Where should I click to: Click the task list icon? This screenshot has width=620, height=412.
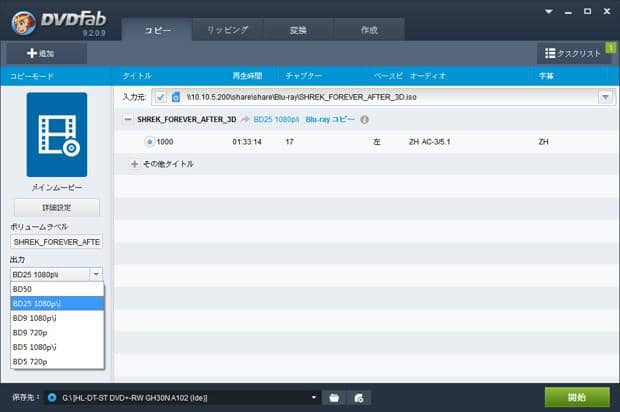click(x=550, y=53)
